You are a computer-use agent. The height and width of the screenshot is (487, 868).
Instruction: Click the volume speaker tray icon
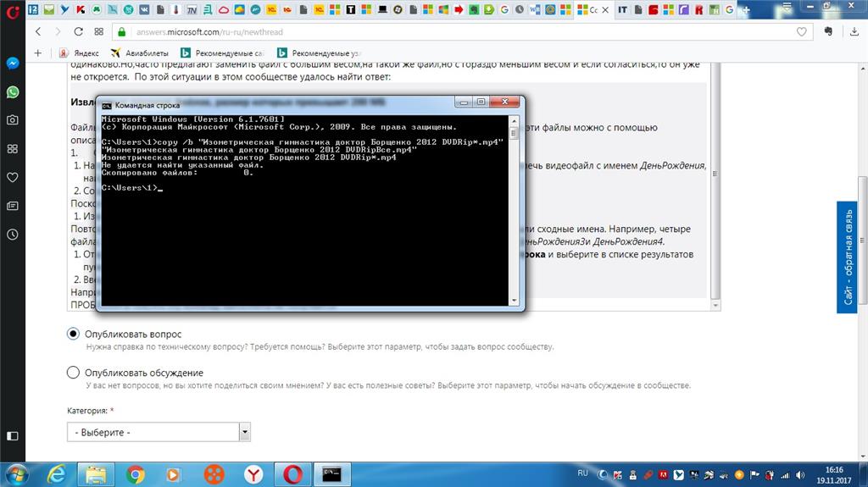[x=800, y=475]
